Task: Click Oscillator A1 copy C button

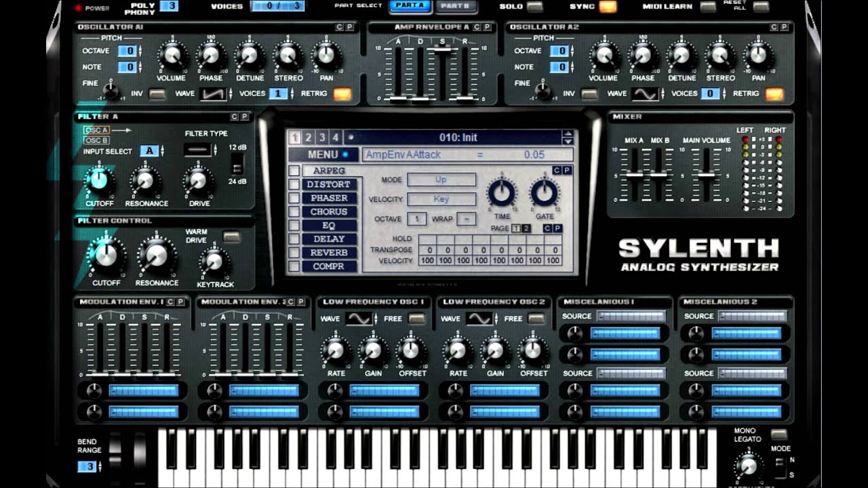Action: [339, 27]
